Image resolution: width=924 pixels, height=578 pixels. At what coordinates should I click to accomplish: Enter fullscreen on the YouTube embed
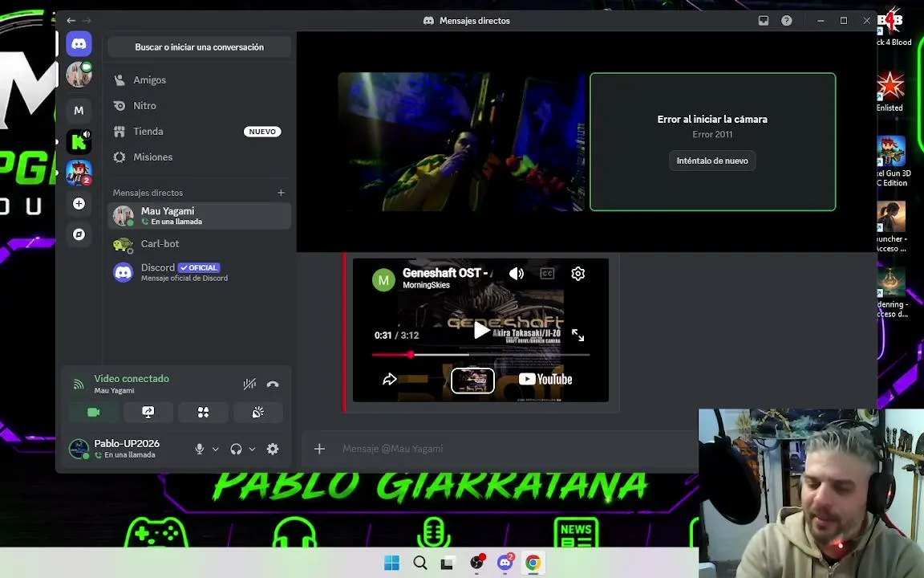point(577,336)
